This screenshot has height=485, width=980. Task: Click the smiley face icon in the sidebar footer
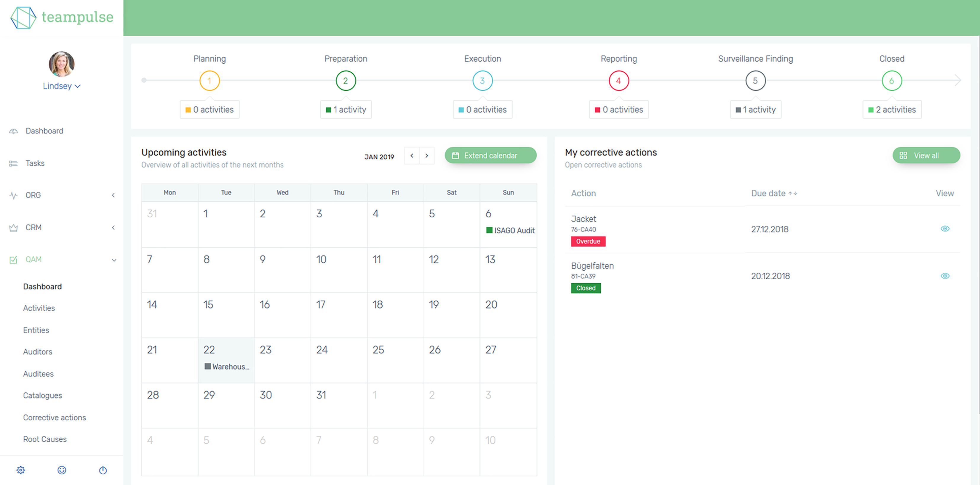[x=62, y=470]
